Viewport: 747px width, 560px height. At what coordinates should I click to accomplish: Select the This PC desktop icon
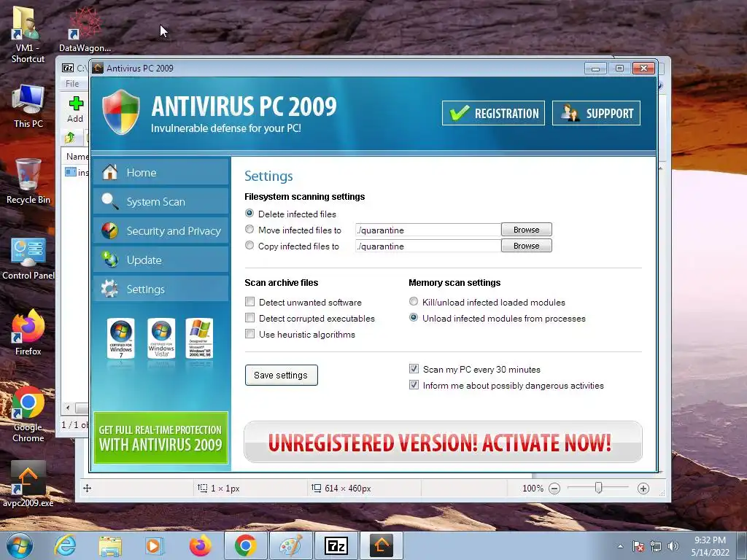tap(28, 106)
